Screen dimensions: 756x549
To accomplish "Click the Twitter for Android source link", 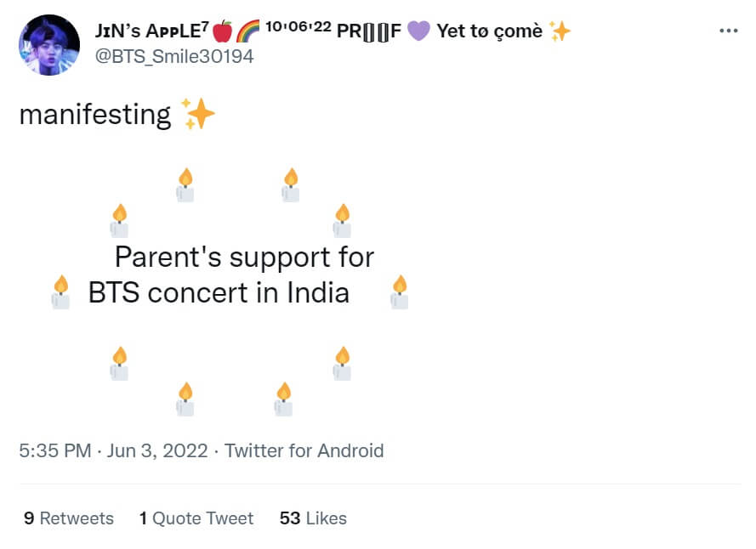I will (304, 450).
